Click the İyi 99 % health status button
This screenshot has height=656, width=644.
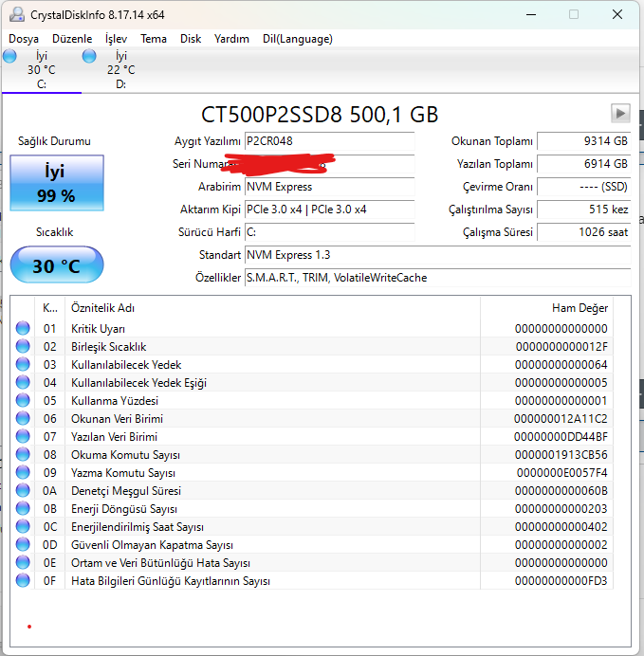57,183
